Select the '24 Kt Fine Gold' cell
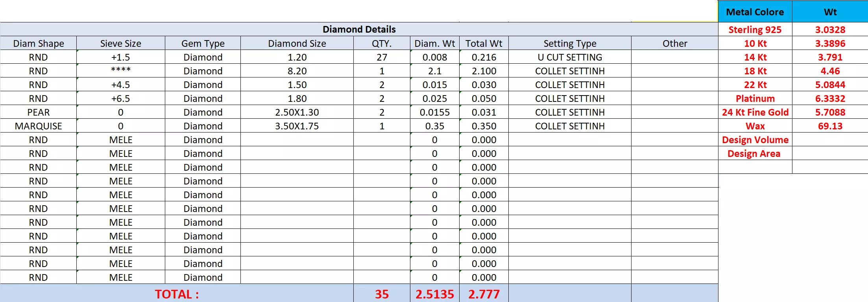Screen dimensions: 868x302 click(x=755, y=112)
